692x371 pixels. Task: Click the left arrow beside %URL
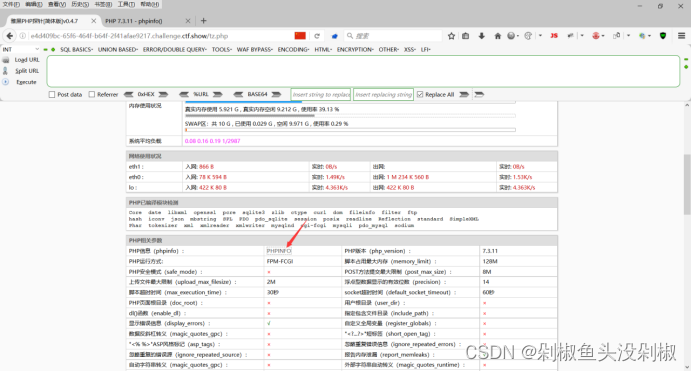[x=184, y=94]
